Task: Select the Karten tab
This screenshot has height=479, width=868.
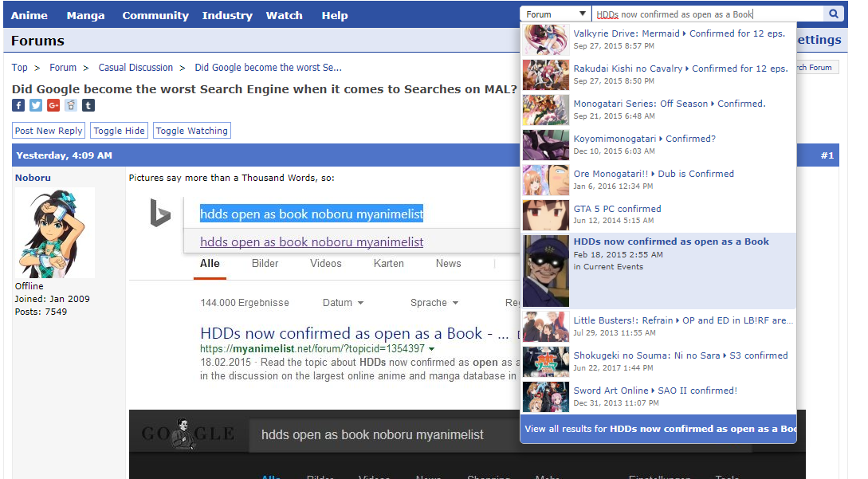Action: click(389, 264)
